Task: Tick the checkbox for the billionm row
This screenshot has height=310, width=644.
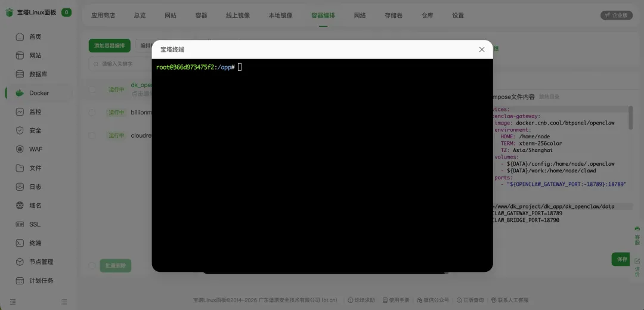Action: click(92, 112)
